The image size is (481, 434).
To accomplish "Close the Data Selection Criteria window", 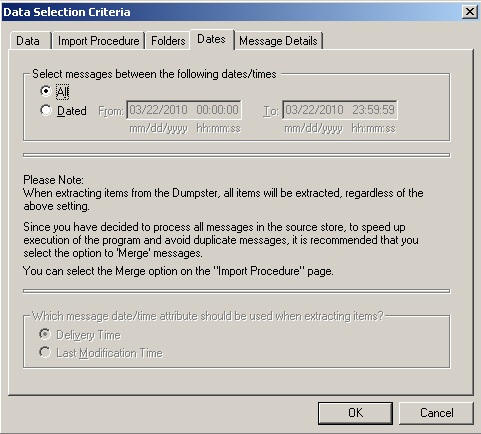I will click(x=470, y=12).
